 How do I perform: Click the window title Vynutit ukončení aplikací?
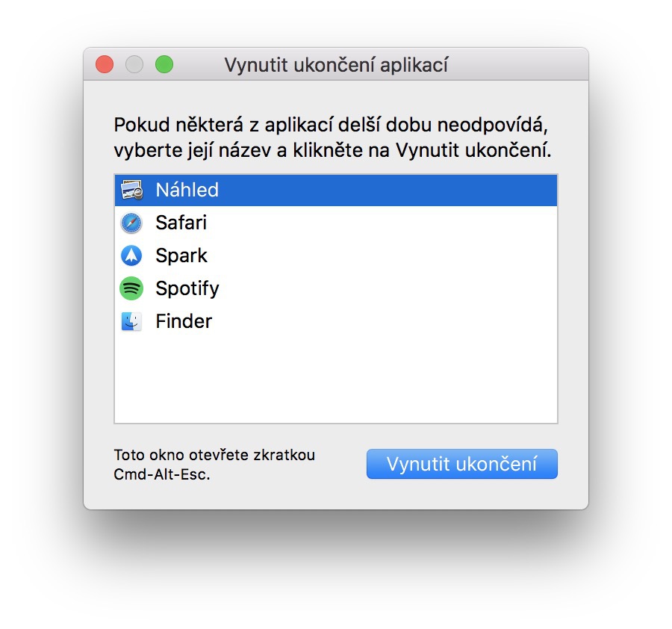336,65
